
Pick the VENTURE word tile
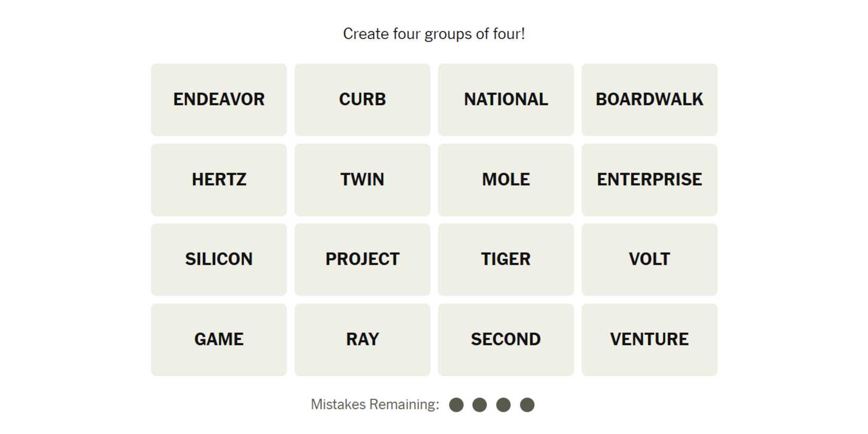(649, 339)
